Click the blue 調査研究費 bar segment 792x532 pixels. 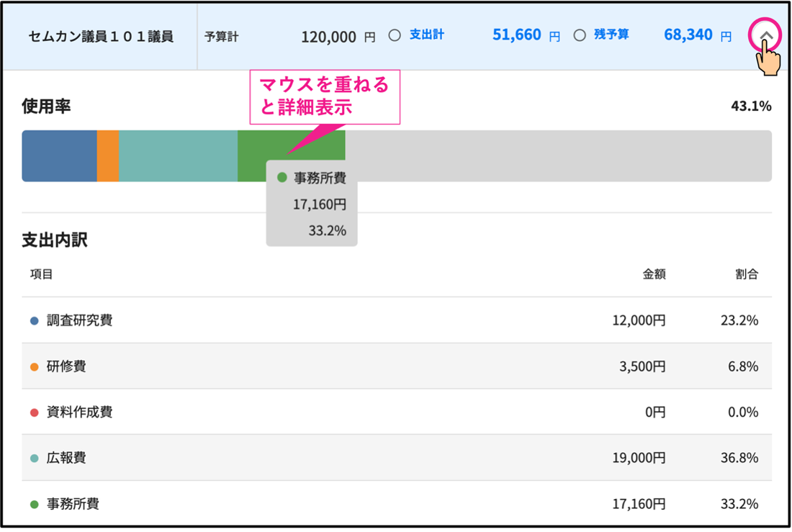(x=59, y=155)
